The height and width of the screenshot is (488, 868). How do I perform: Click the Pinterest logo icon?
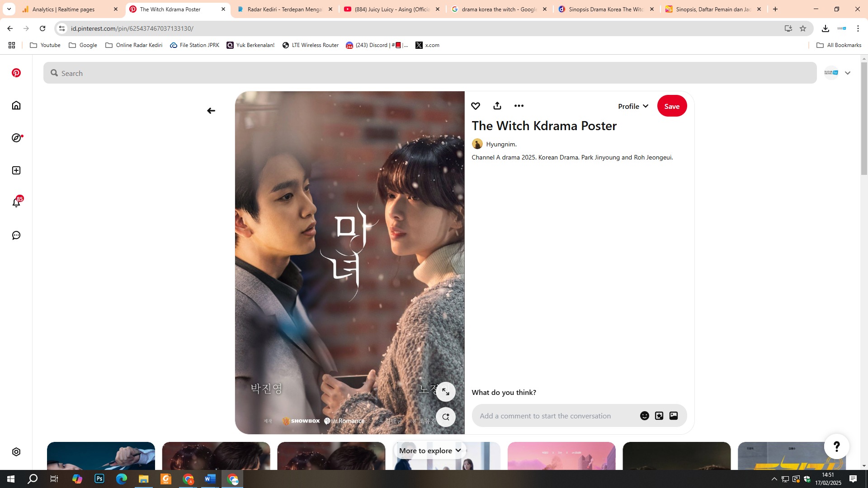click(x=16, y=73)
